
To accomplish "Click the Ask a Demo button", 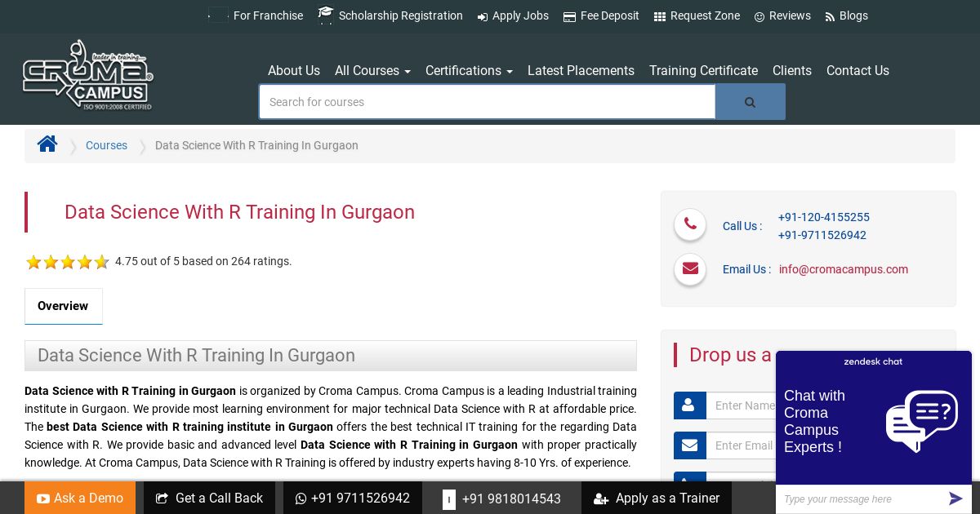I will click(x=80, y=498).
